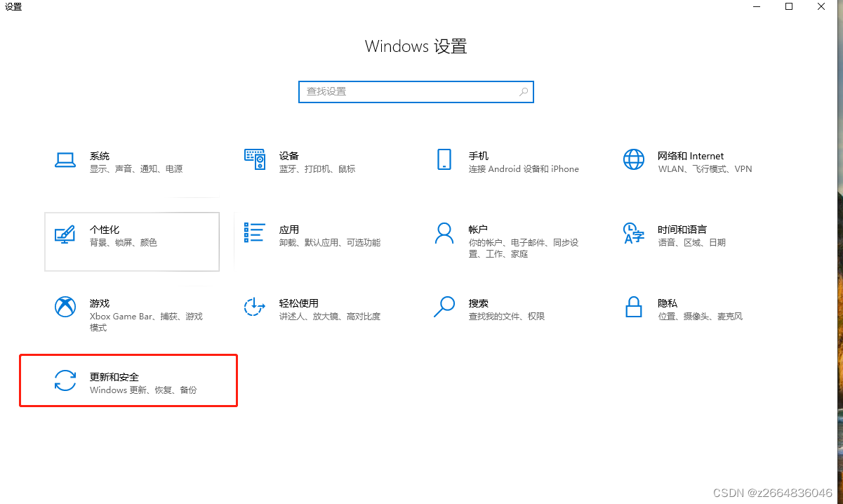The width and height of the screenshot is (843, 504).
Task: Click the 游戏 heading
Action: click(100, 303)
